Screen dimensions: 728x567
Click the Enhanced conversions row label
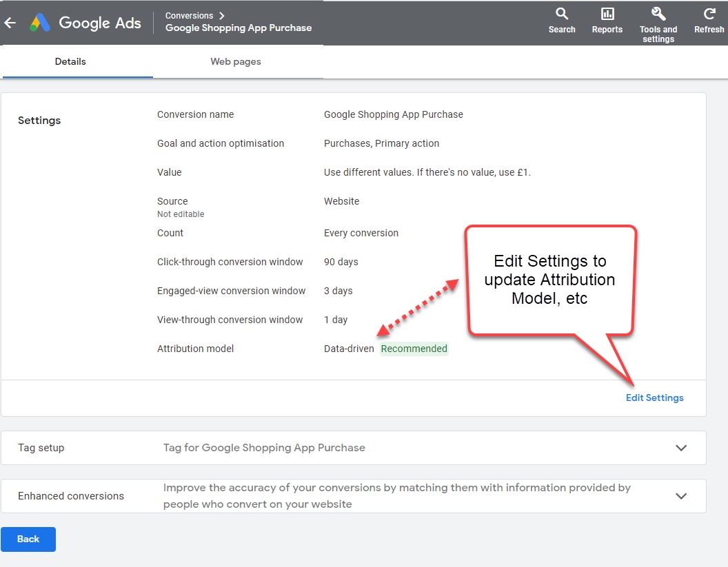pyautogui.click(x=71, y=496)
